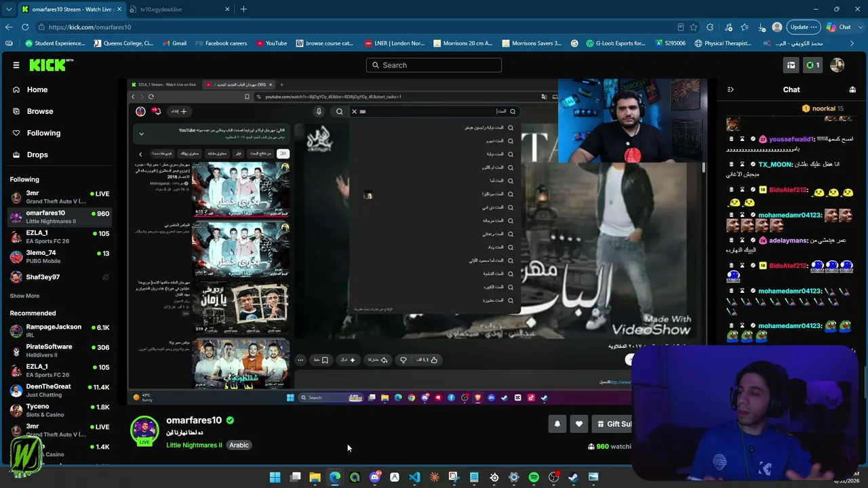Open DeenTheGreat Just Chatting channel
Viewport: 868px width, 488px height.
(x=60, y=390)
